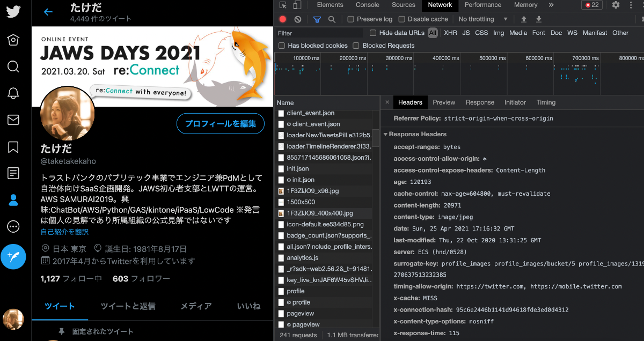Click Import HAR upload arrow icon
This screenshot has height=341, width=644.
point(524,19)
